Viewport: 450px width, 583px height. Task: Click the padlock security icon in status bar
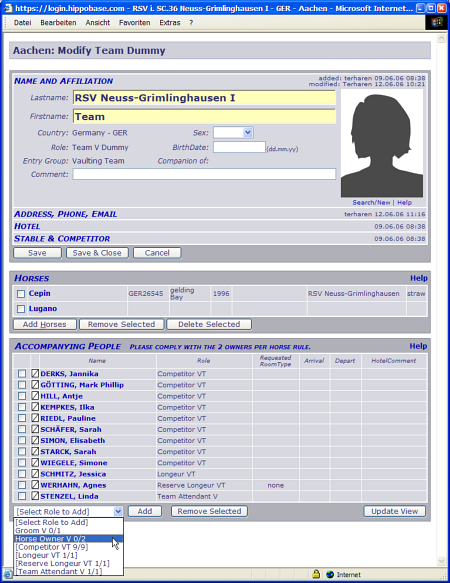[x=316, y=574]
